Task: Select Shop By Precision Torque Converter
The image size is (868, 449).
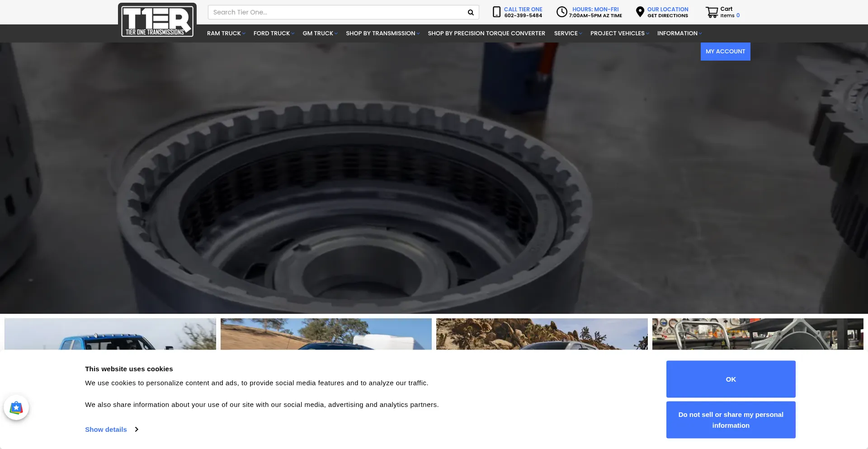Action: tap(486, 33)
